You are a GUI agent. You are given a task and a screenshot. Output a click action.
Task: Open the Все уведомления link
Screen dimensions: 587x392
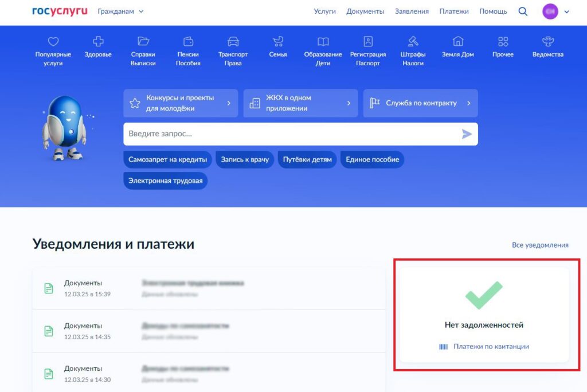pos(540,245)
